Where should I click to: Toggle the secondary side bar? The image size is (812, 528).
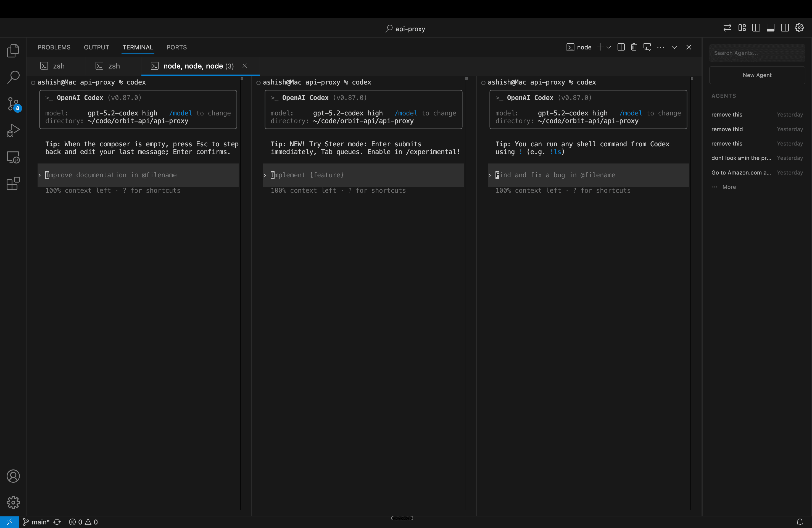coord(785,27)
